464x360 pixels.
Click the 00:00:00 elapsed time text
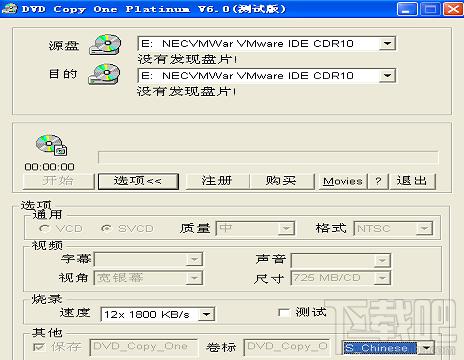coord(50,167)
